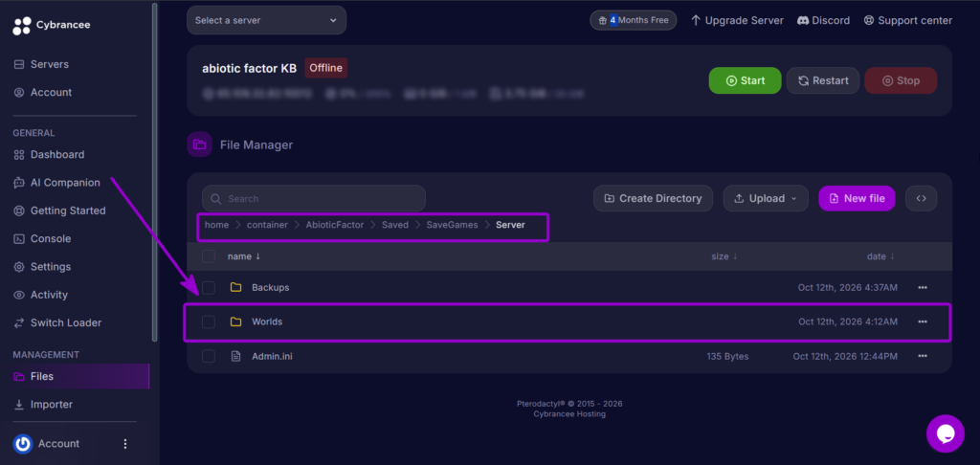
Task: Click into the file Search field
Action: point(314,199)
